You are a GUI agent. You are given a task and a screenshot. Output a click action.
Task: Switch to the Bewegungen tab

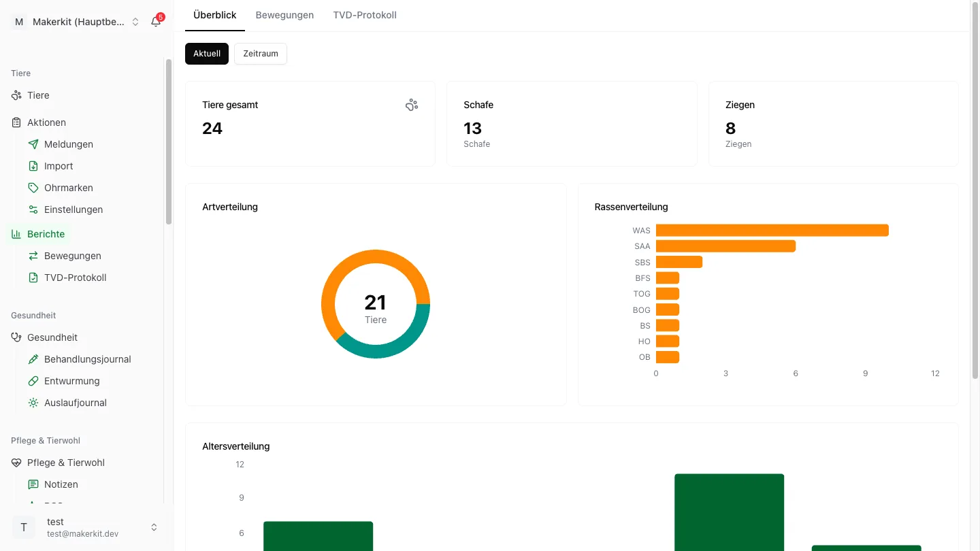point(284,15)
